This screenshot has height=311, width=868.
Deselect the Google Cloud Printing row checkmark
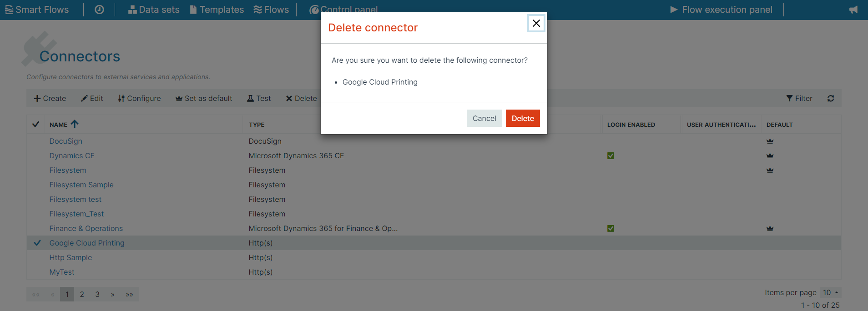[37, 243]
